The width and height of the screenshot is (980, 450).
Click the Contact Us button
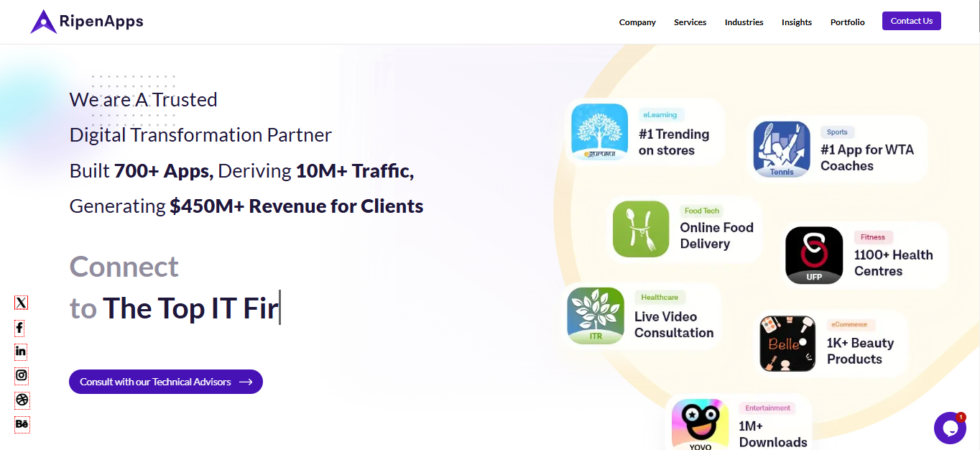(912, 21)
